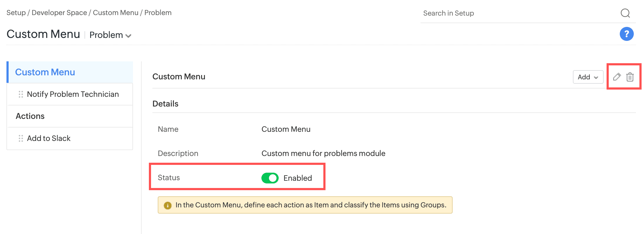The image size is (644, 234).
Task: Click Custom Menu breadcrumb link
Action: click(115, 13)
